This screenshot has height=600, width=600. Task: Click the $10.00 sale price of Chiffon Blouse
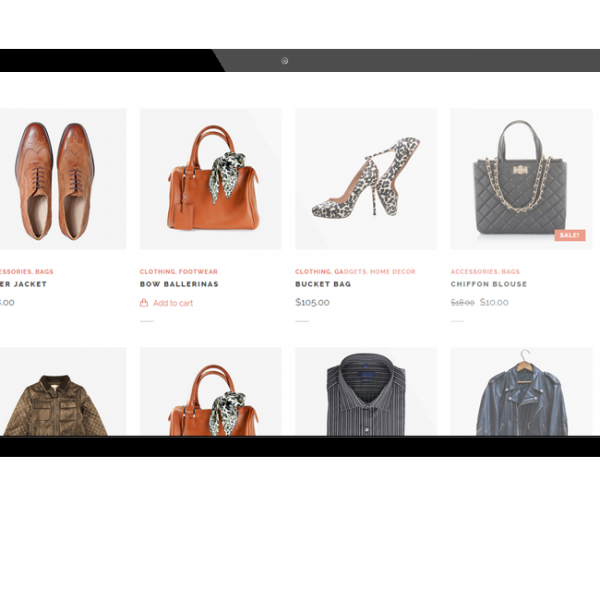[x=494, y=302]
